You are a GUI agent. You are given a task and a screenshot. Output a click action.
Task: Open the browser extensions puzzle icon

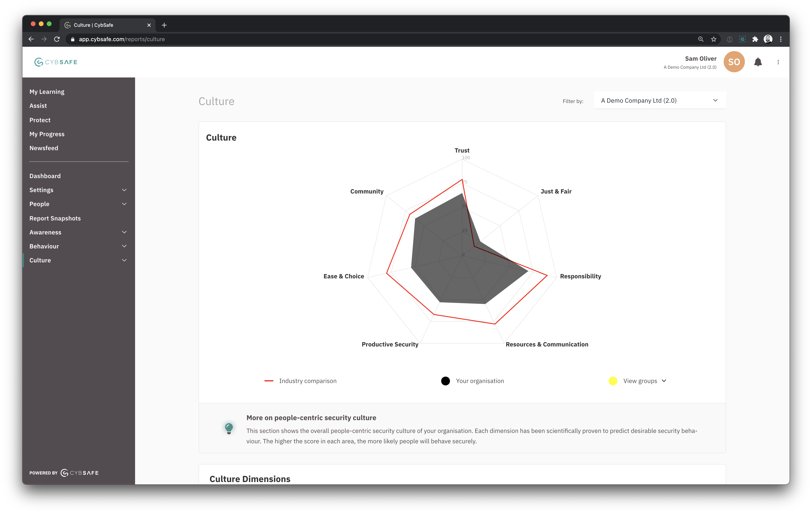coord(755,39)
